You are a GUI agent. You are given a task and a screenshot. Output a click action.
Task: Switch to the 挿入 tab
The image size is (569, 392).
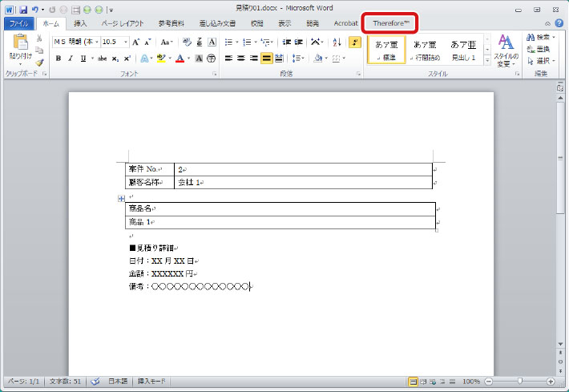[x=80, y=24]
